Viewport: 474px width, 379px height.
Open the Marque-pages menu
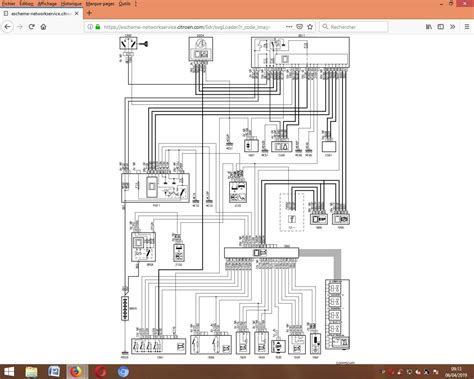point(100,3)
